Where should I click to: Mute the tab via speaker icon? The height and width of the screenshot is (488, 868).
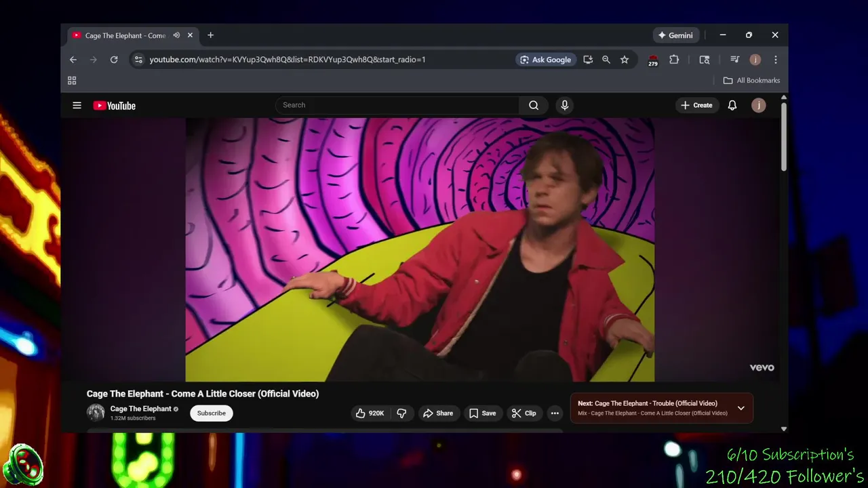click(176, 35)
